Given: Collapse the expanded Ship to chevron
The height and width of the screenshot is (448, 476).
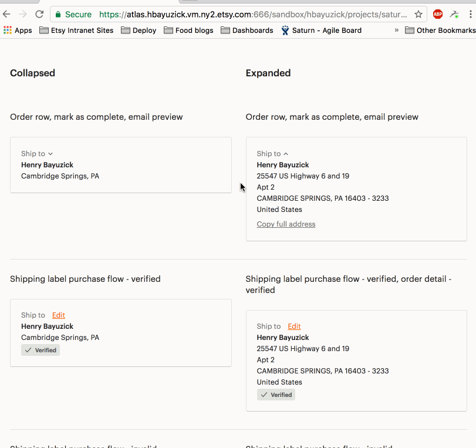Looking at the screenshot, I should pos(286,154).
